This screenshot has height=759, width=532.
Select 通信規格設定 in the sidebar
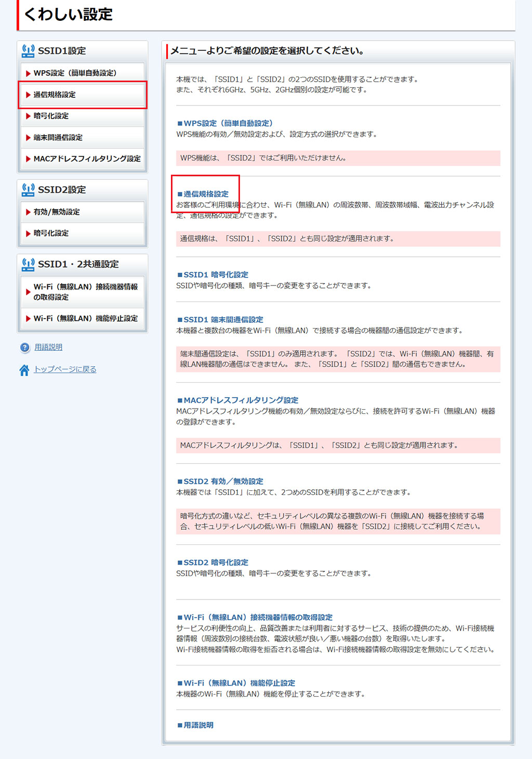[55, 95]
